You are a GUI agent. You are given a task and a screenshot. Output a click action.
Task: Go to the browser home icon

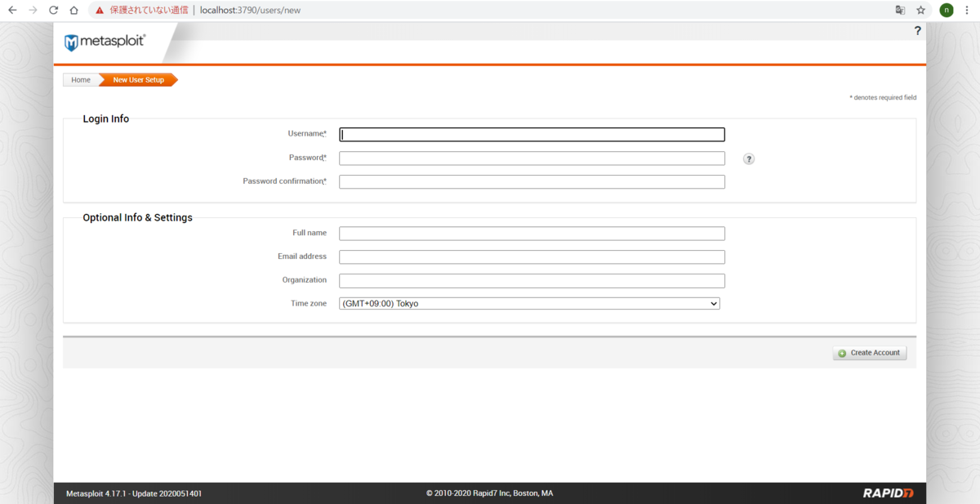click(x=73, y=11)
